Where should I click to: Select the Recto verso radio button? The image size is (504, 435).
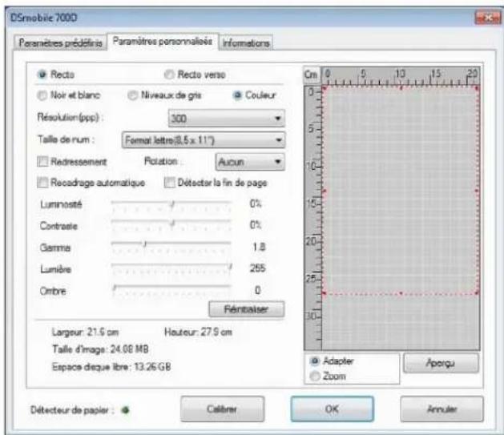[169, 75]
